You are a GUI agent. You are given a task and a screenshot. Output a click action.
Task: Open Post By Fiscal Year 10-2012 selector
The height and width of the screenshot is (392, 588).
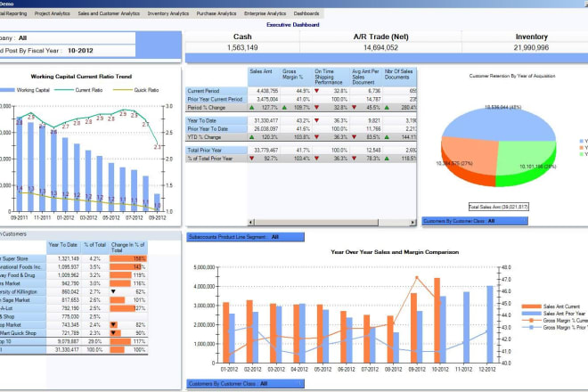pyautogui.click(x=68, y=51)
